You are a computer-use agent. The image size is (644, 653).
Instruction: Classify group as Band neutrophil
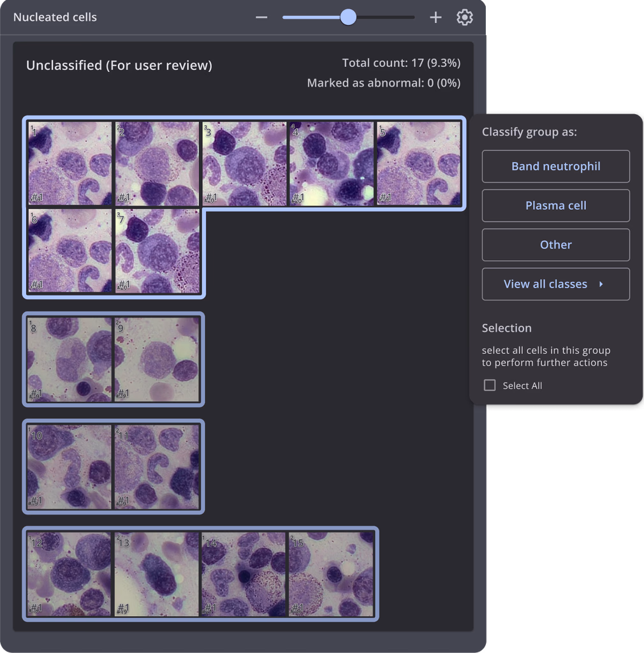(x=556, y=166)
